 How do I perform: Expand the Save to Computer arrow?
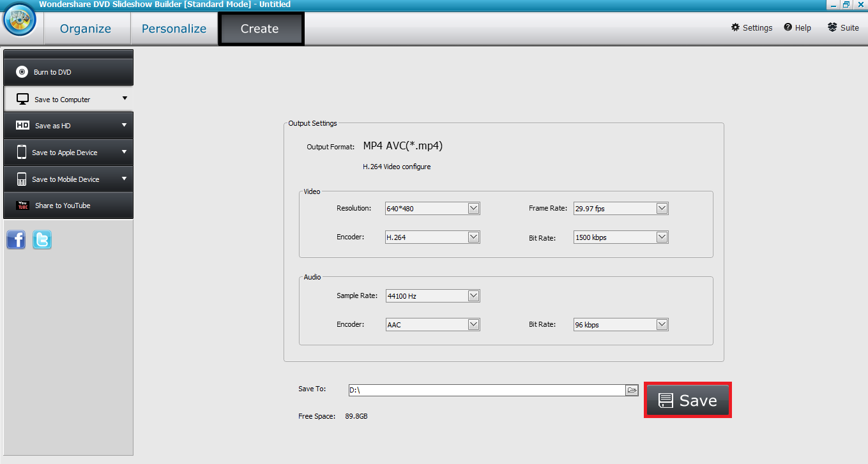point(125,98)
